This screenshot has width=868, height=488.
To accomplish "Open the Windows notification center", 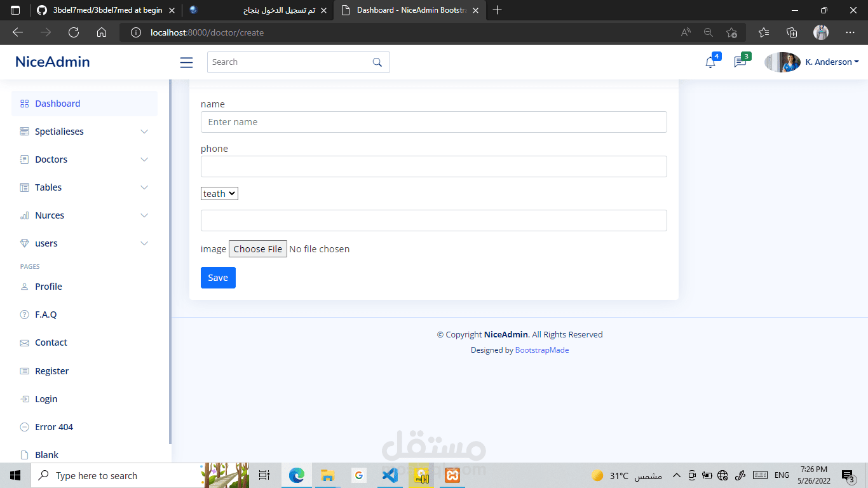I will 848,475.
